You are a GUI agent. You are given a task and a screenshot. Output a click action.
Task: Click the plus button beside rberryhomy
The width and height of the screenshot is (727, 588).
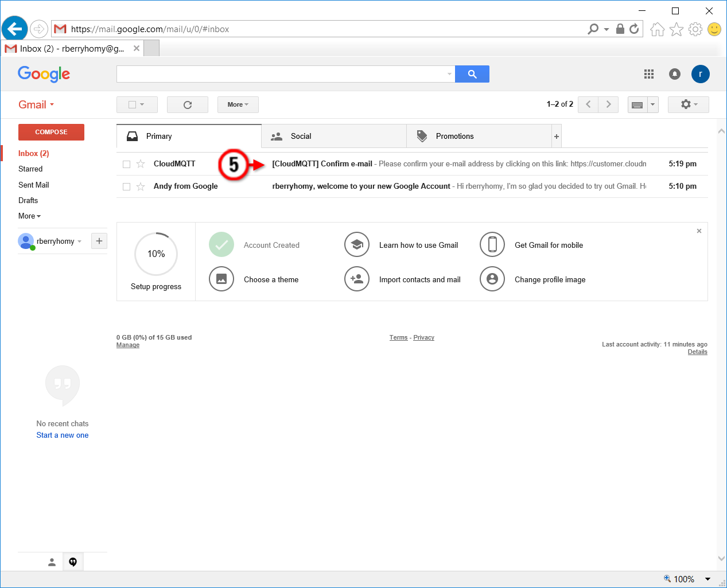coord(99,241)
